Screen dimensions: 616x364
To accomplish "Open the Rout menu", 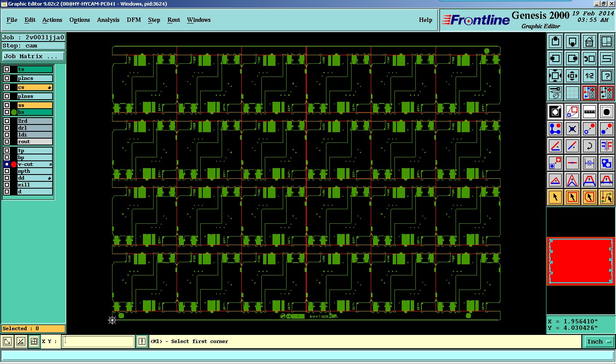I will (x=174, y=20).
